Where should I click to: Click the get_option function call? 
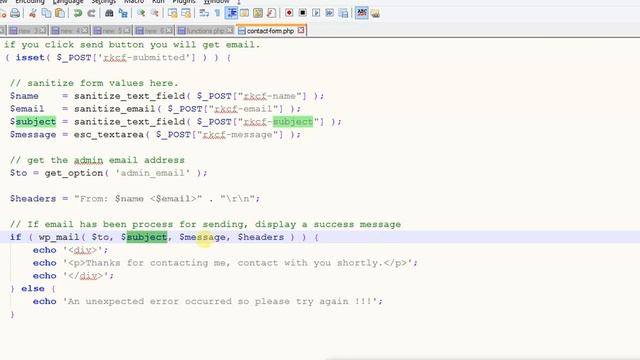click(x=74, y=173)
